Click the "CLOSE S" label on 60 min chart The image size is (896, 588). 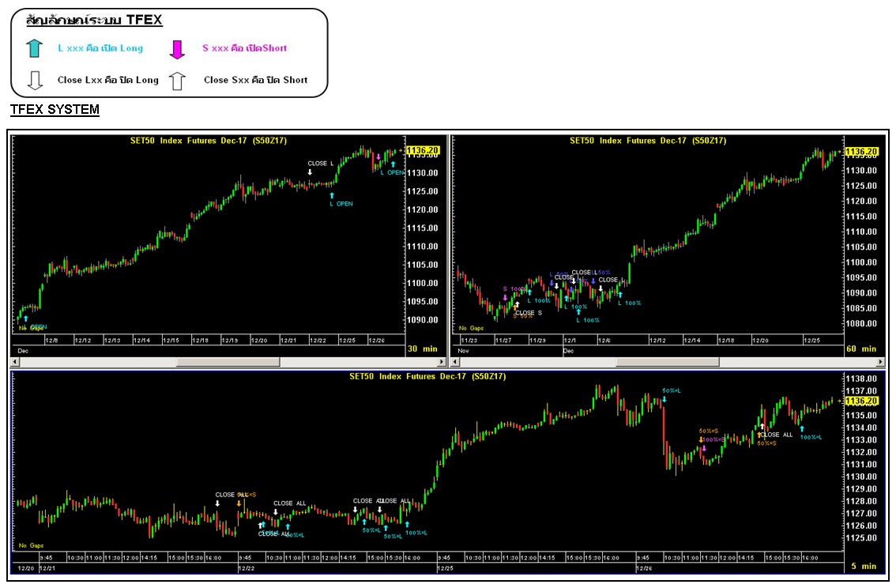[x=529, y=312]
